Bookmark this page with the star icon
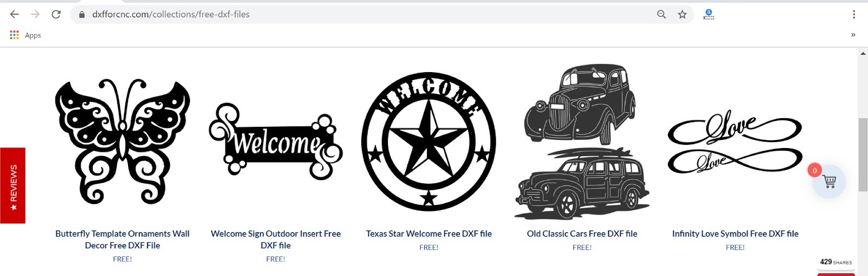Viewport: 868px width, 276px height. coord(682,15)
